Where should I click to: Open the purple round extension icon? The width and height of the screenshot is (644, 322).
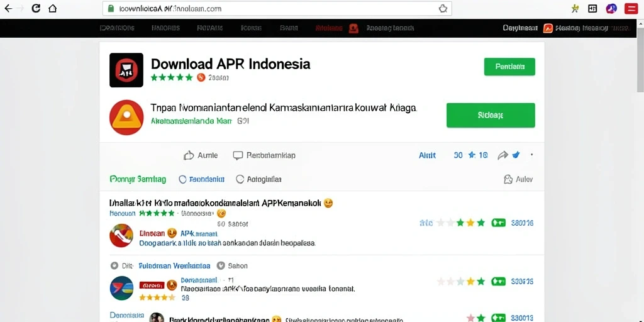(x=611, y=8)
